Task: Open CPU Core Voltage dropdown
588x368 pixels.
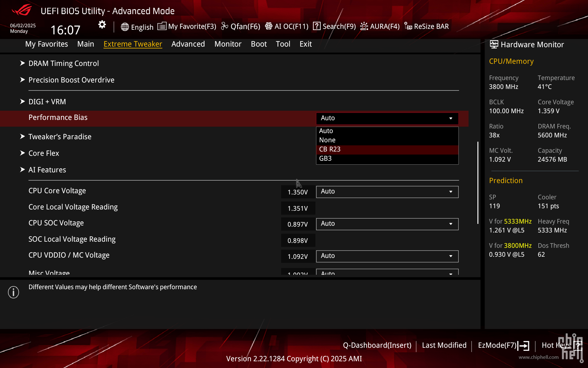Action: (x=387, y=192)
